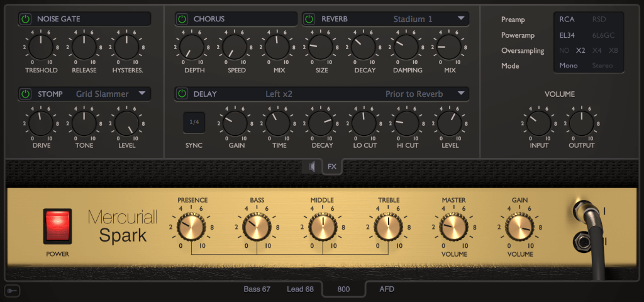Expand the Delay Prior to Reverb dropdown

click(461, 94)
